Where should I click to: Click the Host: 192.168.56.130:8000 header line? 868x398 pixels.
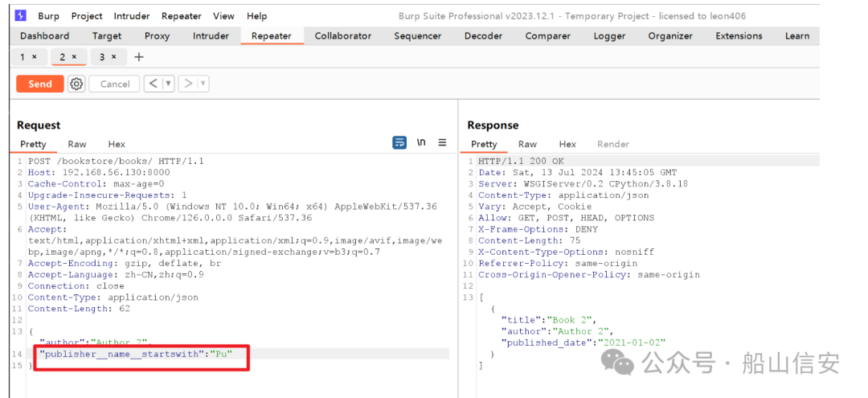pos(99,173)
